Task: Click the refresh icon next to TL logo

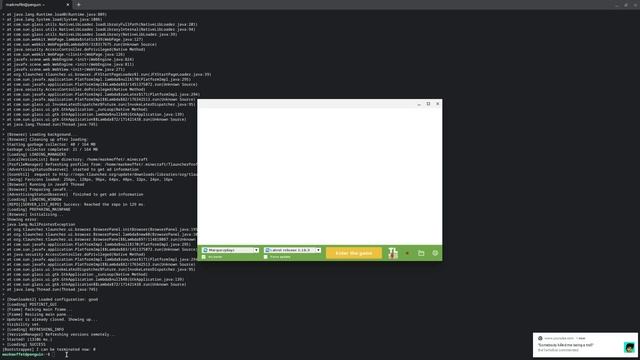Action: point(407,253)
